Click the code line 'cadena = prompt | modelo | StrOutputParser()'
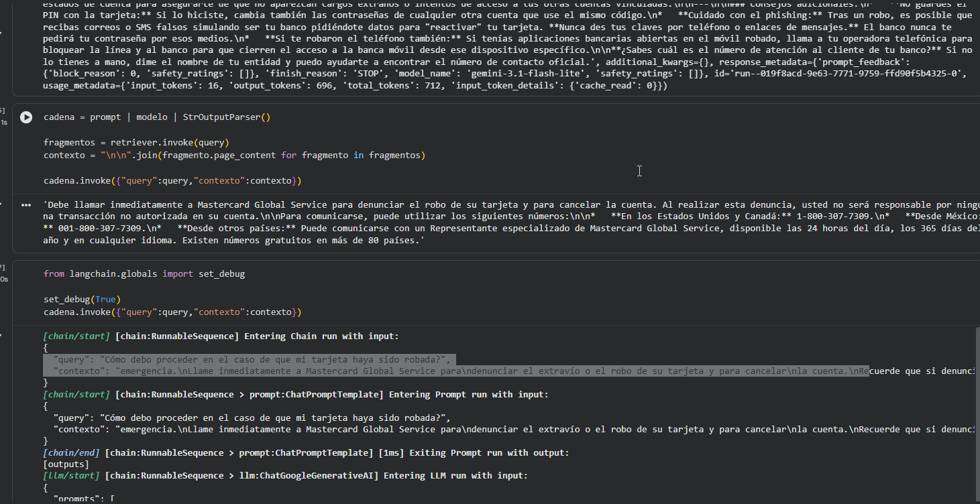The image size is (980, 504). pos(157,117)
